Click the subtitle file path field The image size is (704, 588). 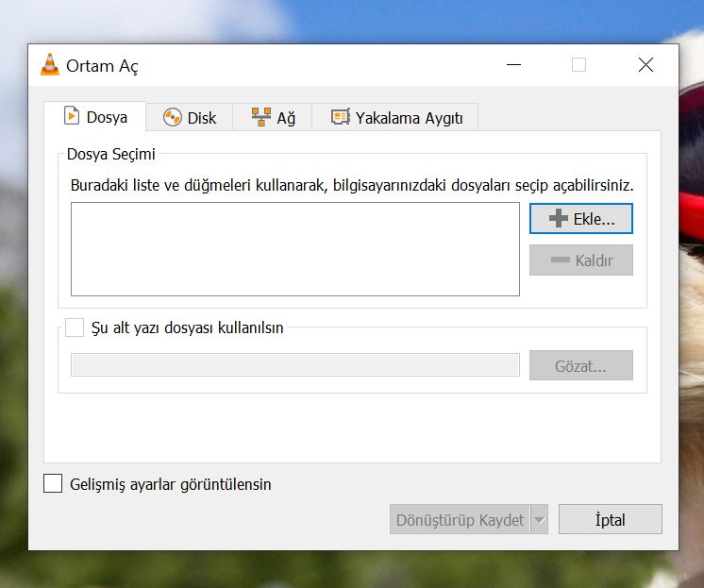click(294, 365)
